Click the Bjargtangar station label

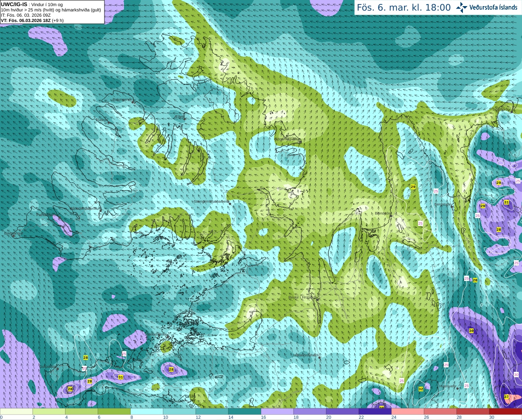13,234
